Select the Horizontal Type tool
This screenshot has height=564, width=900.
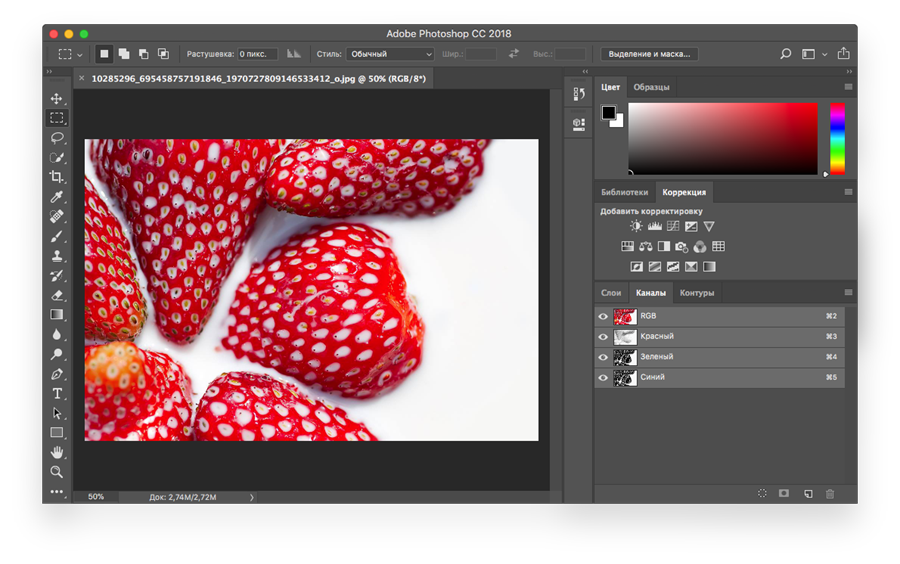pos(57,394)
